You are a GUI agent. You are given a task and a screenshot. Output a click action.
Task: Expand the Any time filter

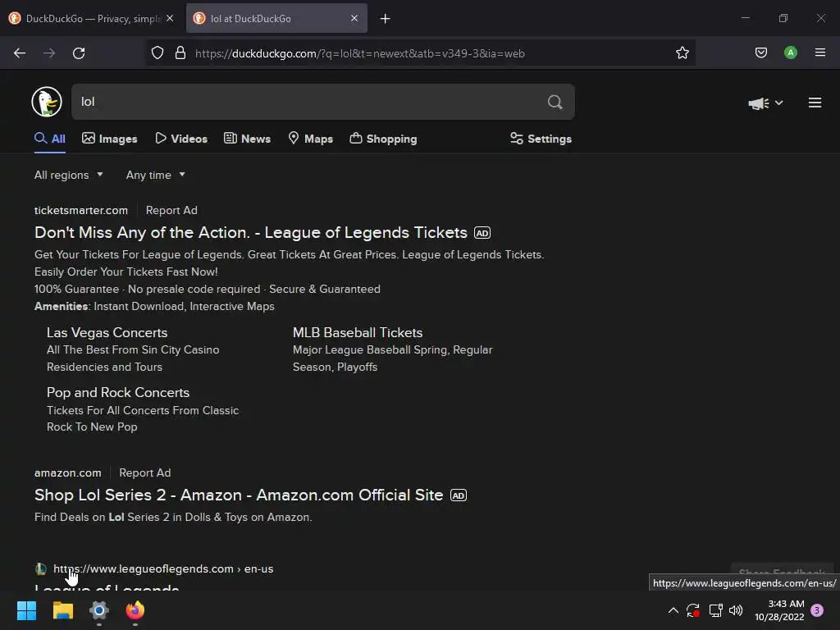(155, 176)
